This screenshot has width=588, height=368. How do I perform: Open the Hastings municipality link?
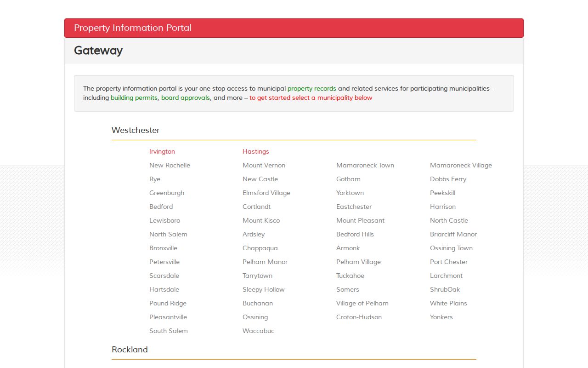256,151
